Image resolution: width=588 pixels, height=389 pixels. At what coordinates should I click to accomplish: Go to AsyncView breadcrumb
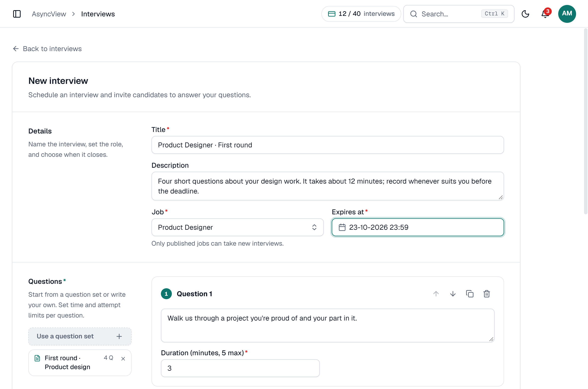coord(49,14)
